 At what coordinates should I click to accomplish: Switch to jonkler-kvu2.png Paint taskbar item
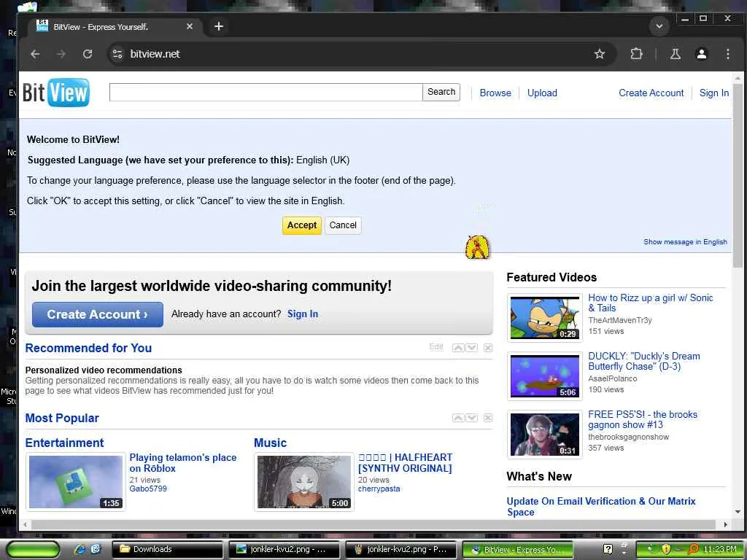point(401,549)
